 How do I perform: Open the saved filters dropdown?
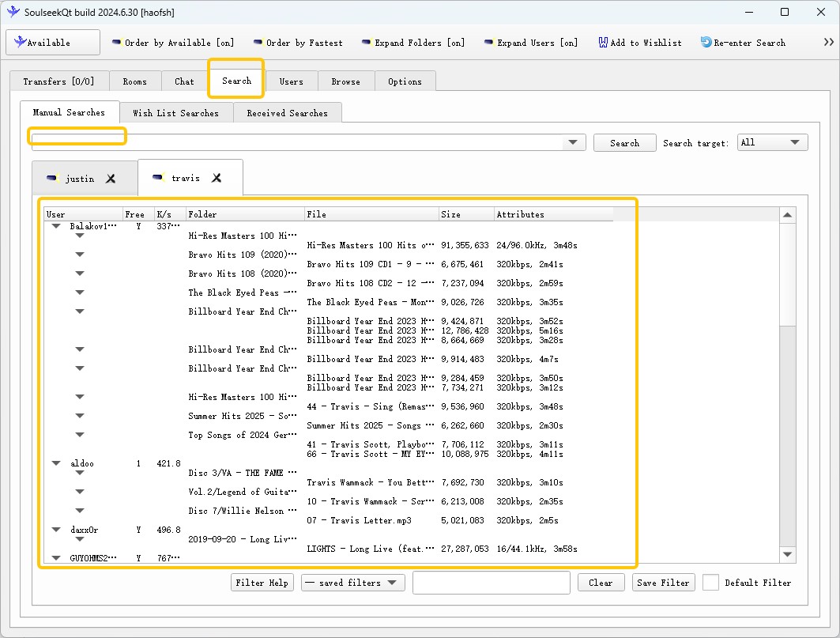352,583
